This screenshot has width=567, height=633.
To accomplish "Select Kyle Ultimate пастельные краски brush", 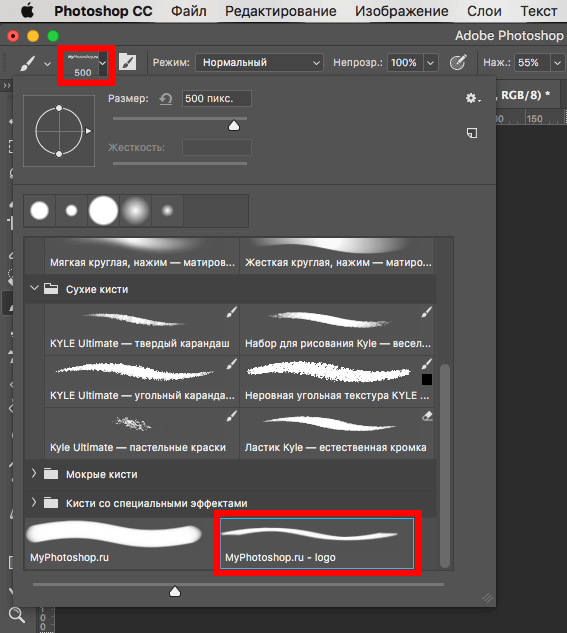I will coord(142,433).
